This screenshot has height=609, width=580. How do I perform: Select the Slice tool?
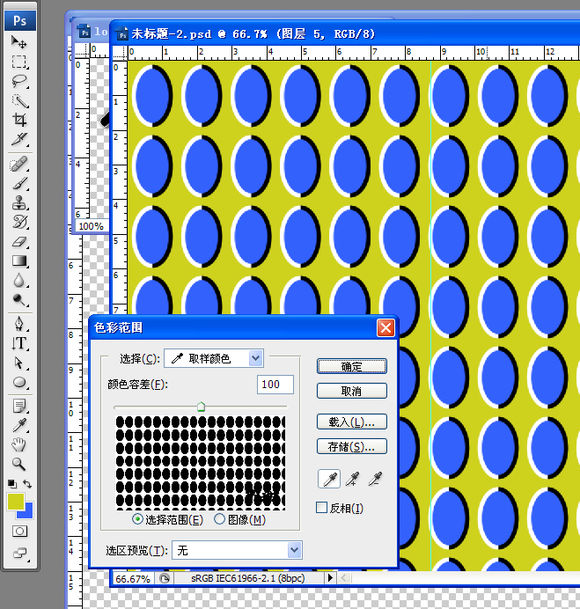[19, 139]
